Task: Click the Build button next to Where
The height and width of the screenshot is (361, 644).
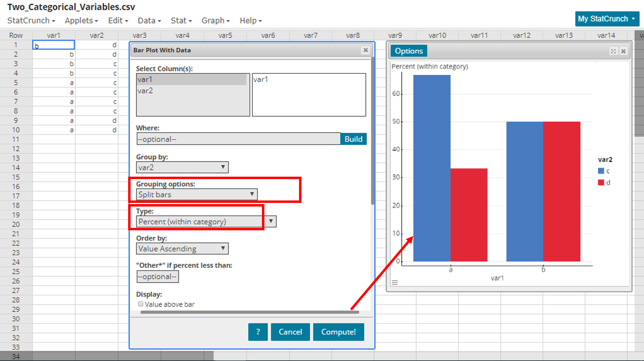Action: tap(353, 139)
